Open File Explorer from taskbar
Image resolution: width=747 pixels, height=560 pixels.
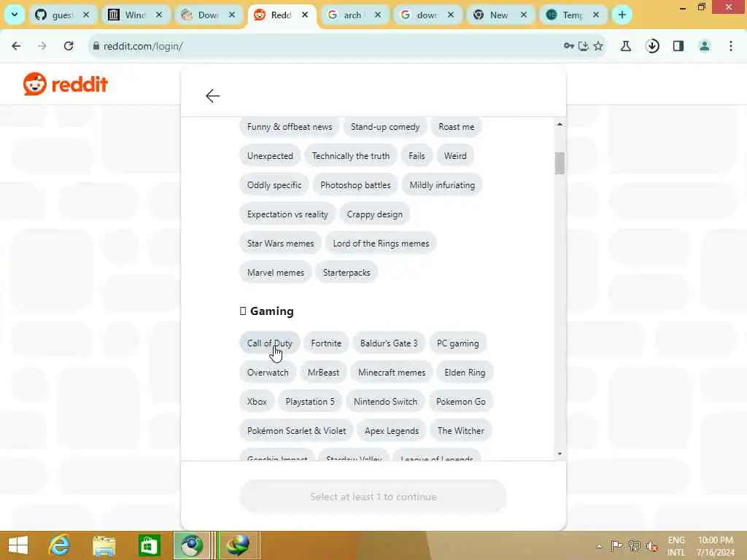(104, 545)
